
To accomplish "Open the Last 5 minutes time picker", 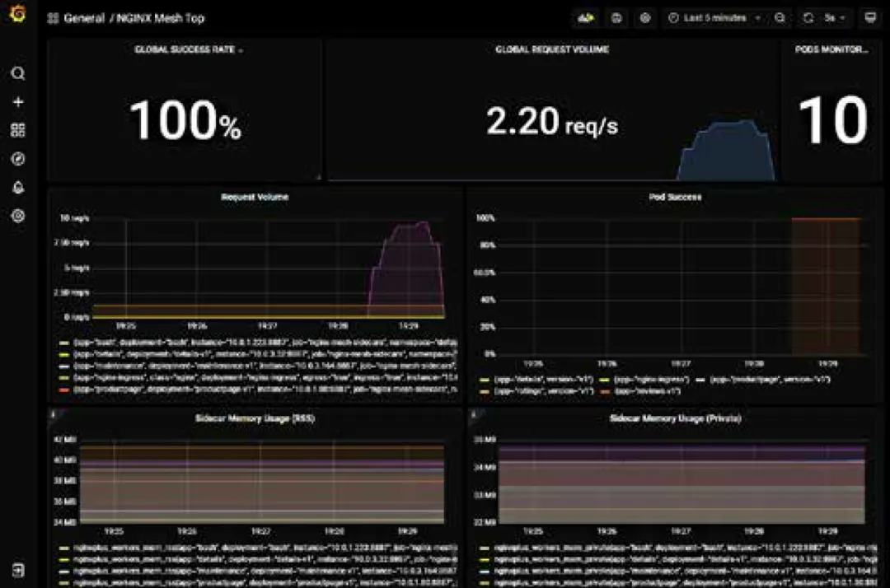I will point(714,18).
